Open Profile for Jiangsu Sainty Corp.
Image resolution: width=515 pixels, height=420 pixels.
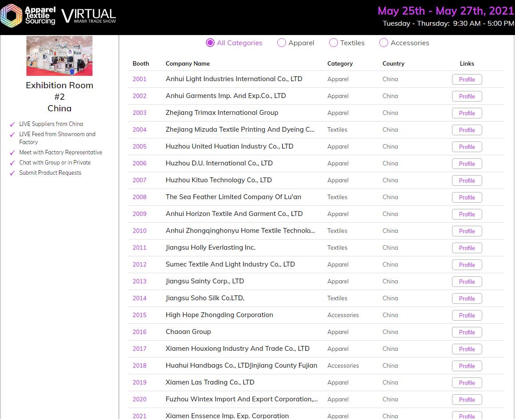click(467, 282)
